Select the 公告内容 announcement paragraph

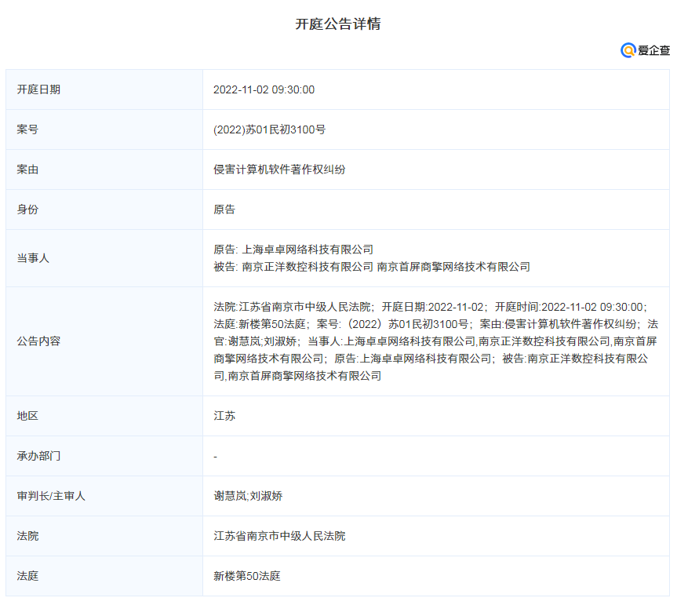(435, 341)
